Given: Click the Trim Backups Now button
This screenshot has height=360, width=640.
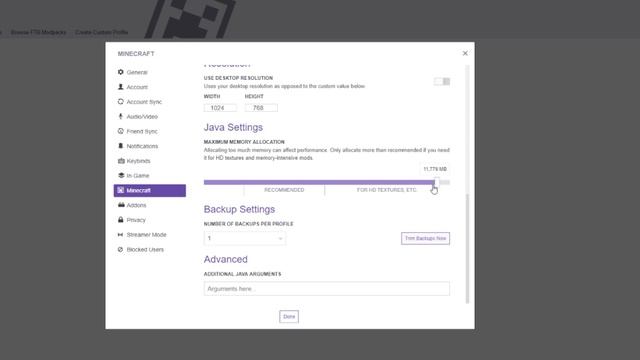Looking at the screenshot, I should point(425,238).
